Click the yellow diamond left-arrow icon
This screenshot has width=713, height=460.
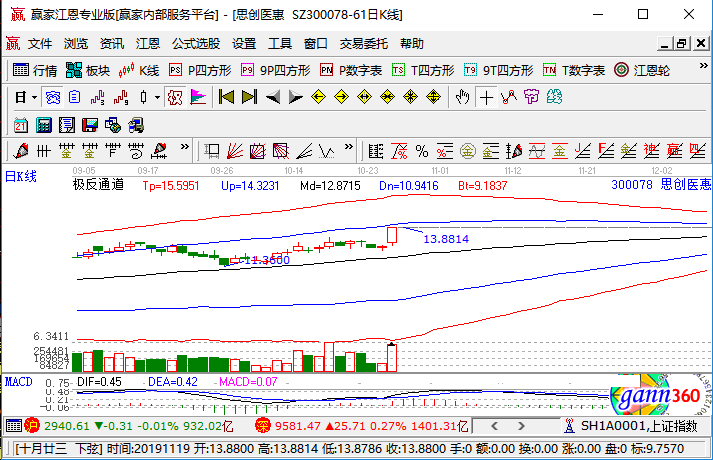click(318, 97)
